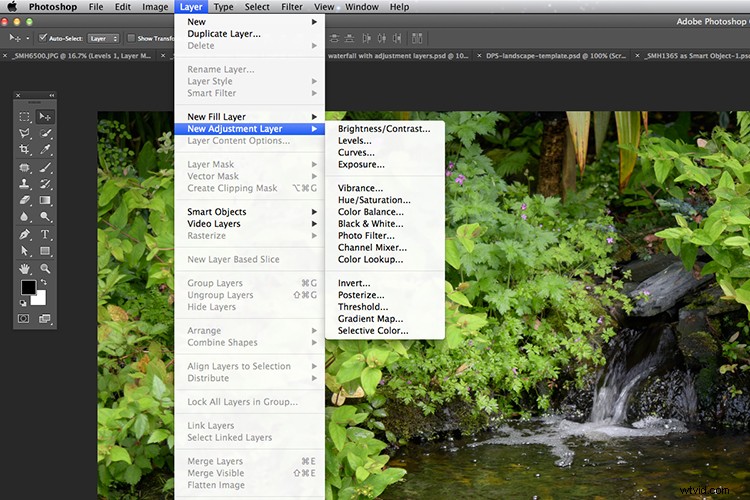Select the Move tool in toolbox
The height and width of the screenshot is (500, 750).
pyautogui.click(x=45, y=116)
